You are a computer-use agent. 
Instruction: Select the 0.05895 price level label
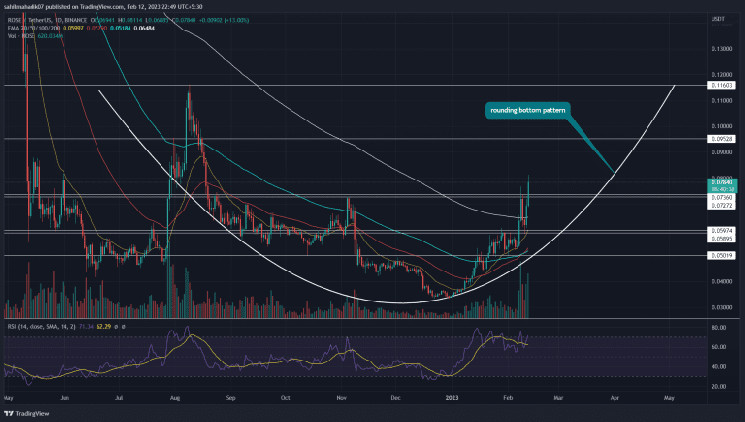[722, 239]
